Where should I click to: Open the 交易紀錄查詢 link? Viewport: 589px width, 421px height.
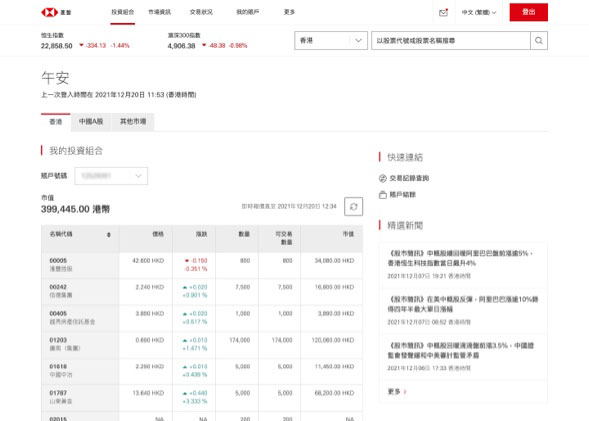pyautogui.click(x=409, y=178)
